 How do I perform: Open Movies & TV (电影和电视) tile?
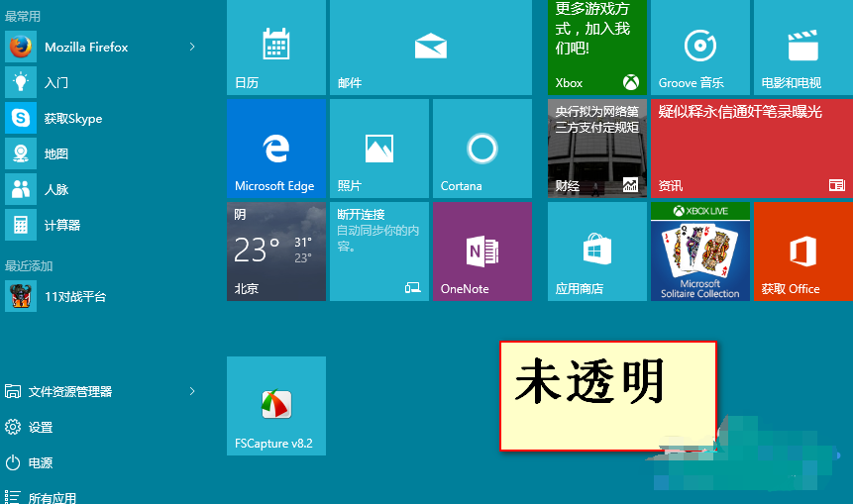coord(802,47)
